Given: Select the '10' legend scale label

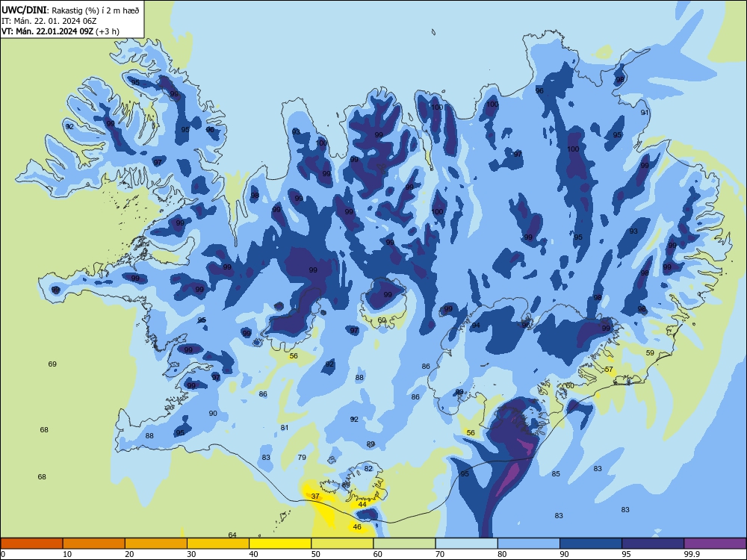Looking at the screenshot, I should 67,554.
